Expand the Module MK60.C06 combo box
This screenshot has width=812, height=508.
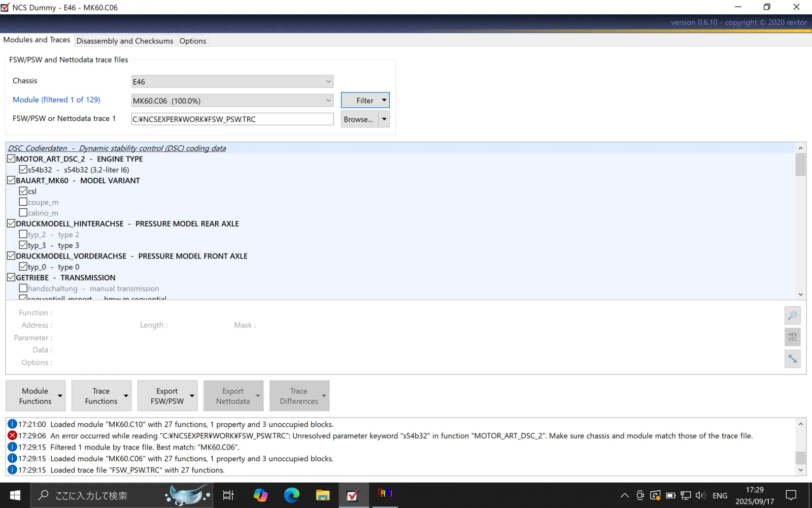click(x=232, y=101)
